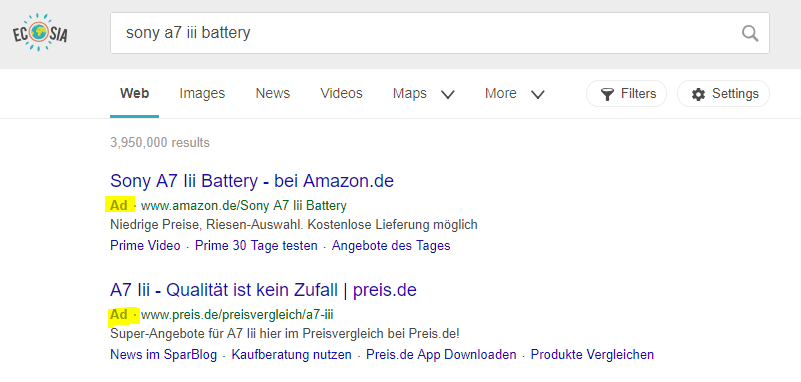801x382 pixels.
Task: Select the Web tab
Action: [134, 93]
